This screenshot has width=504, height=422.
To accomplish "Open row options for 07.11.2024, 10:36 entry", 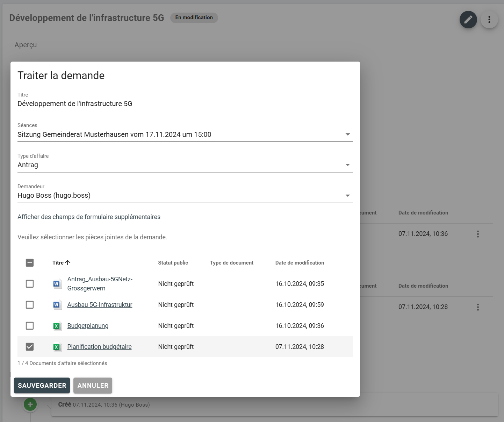I will click(478, 234).
